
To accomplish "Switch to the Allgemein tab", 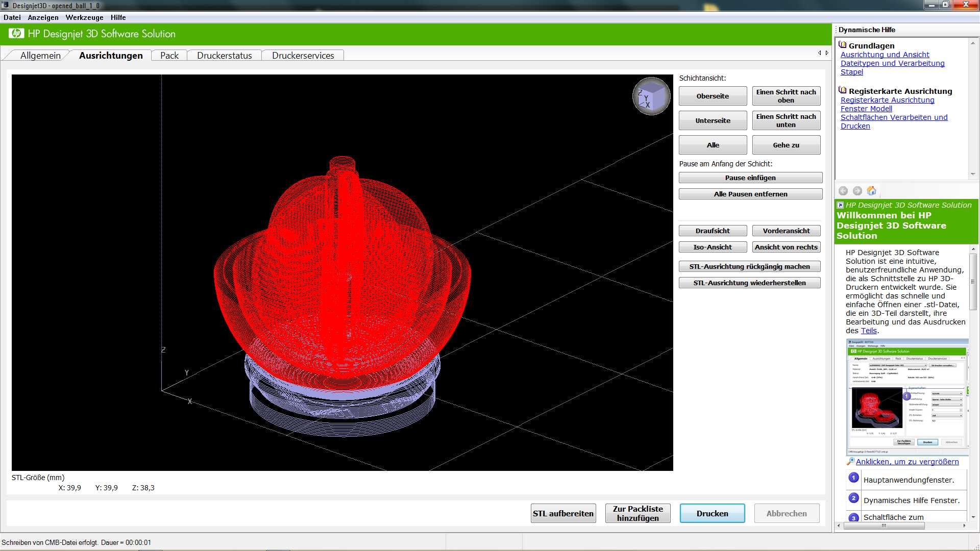I will [40, 56].
